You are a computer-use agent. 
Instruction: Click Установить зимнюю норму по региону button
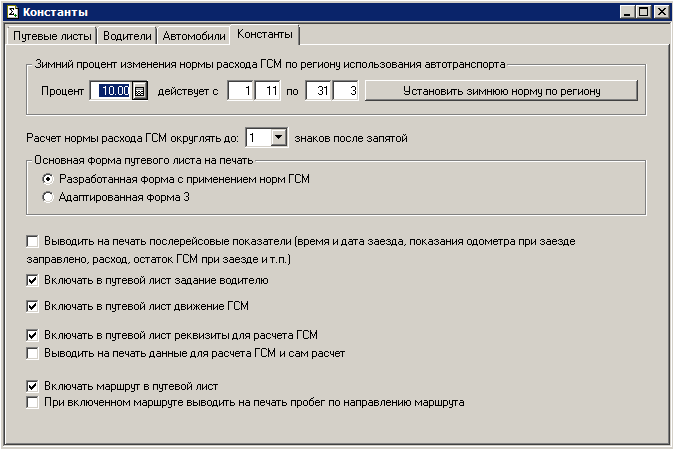[x=501, y=91]
